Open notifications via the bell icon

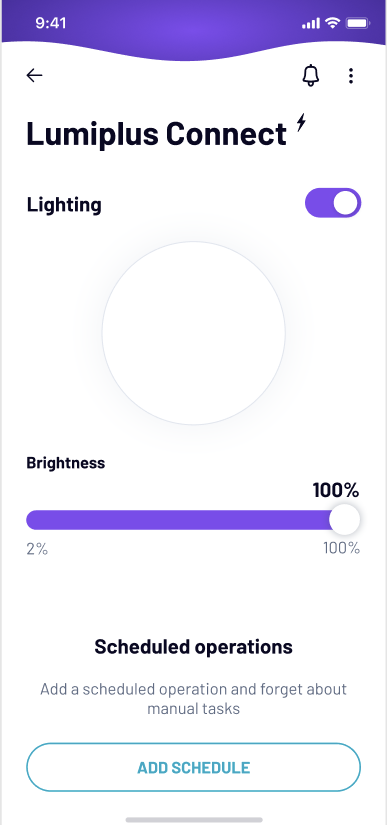coord(311,75)
